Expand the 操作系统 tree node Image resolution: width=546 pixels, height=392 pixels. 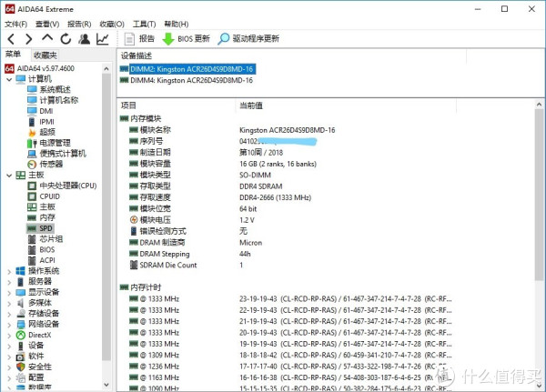pyautogui.click(x=9, y=271)
